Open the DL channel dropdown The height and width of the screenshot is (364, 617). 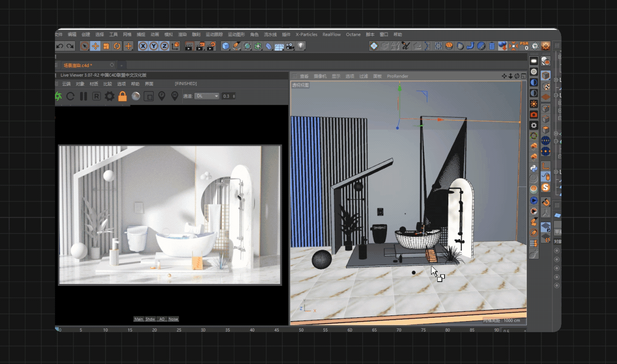(x=207, y=96)
